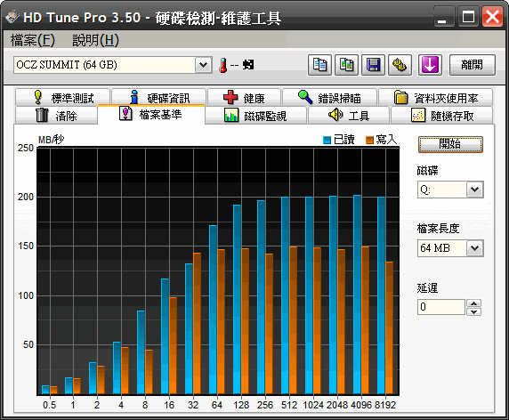
Task: Click the save screenshot floppy disk icon
Action: tap(374, 65)
